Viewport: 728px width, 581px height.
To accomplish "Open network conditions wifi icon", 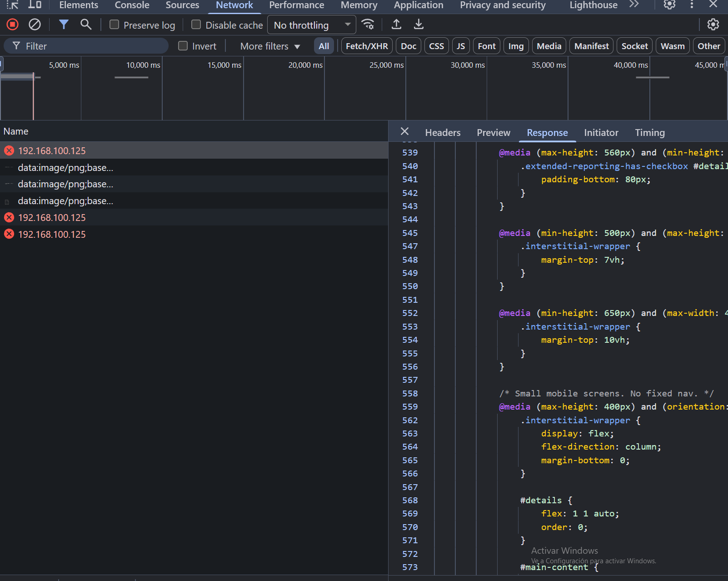I will [x=368, y=25].
